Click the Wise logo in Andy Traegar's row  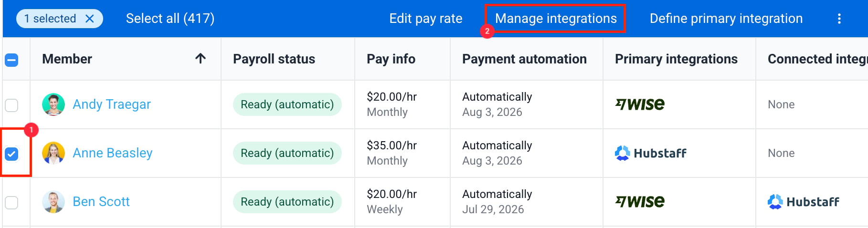(x=640, y=104)
